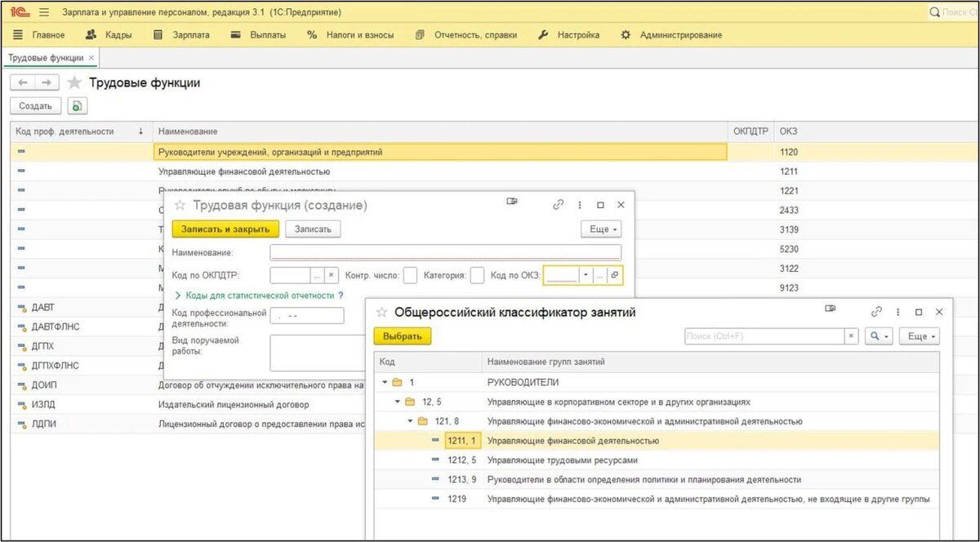The height and width of the screenshot is (542, 980).
Task: Collapse the group 1 РУКОВОДИТЕЛИ
Action: coord(385,382)
